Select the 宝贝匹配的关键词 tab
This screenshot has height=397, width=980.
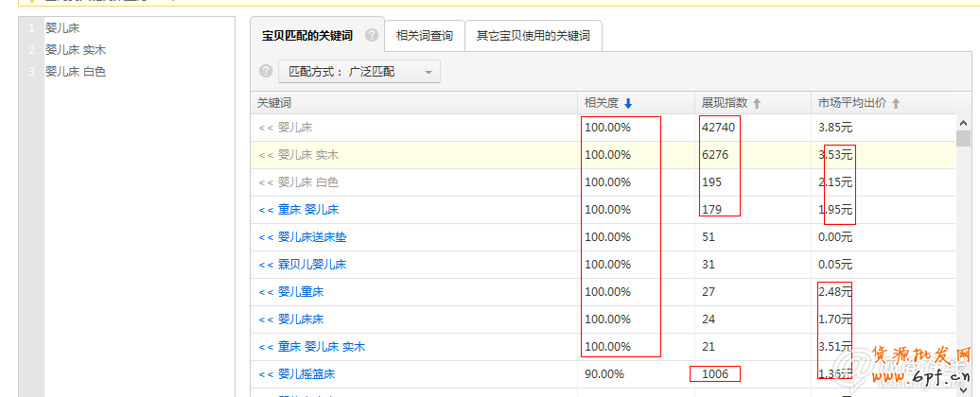click(x=306, y=36)
